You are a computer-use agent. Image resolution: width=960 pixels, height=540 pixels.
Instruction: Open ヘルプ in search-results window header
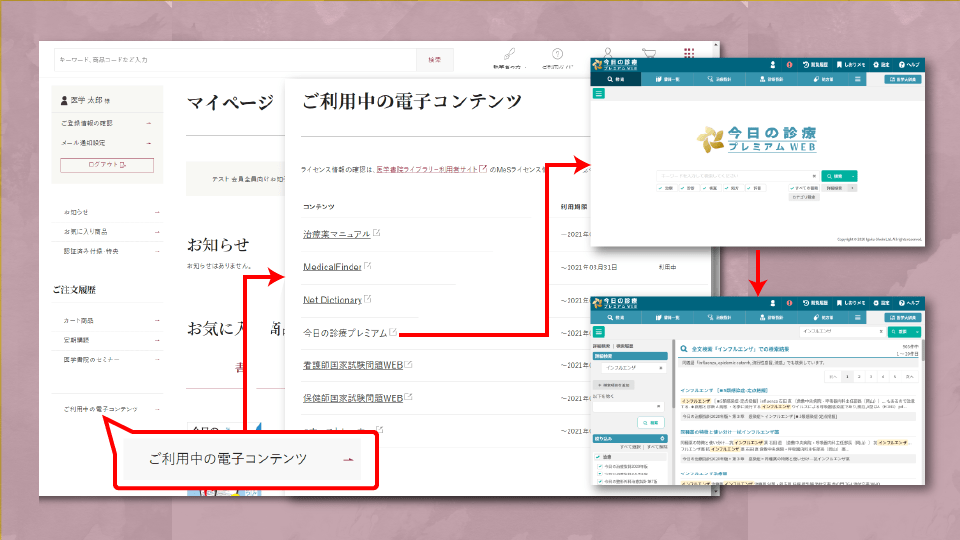click(909, 303)
